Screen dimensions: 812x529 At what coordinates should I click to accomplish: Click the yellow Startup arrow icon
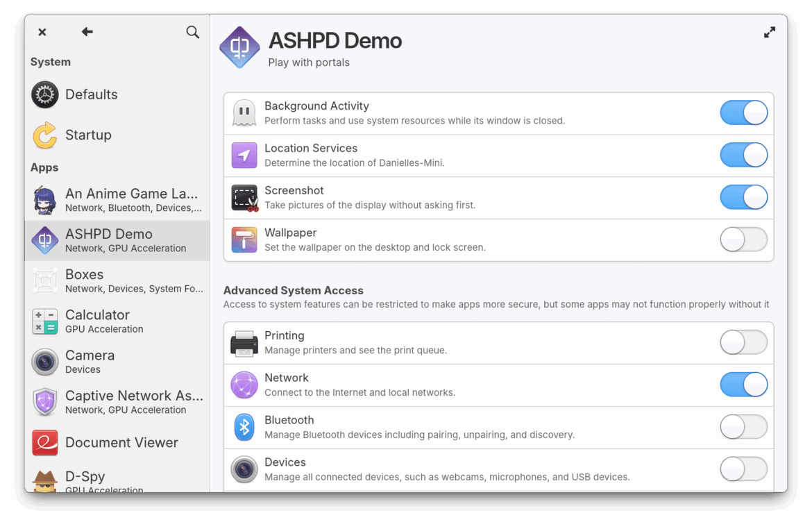(44, 135)
